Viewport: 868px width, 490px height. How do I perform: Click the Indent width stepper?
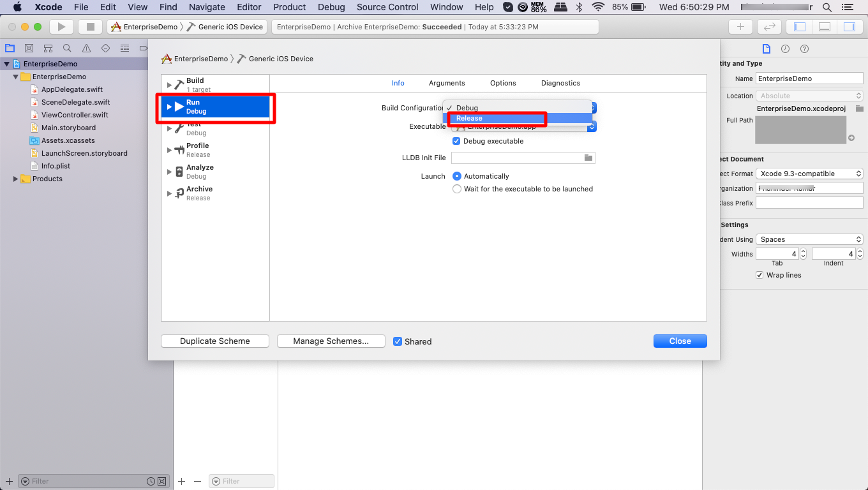coord(860,254)
